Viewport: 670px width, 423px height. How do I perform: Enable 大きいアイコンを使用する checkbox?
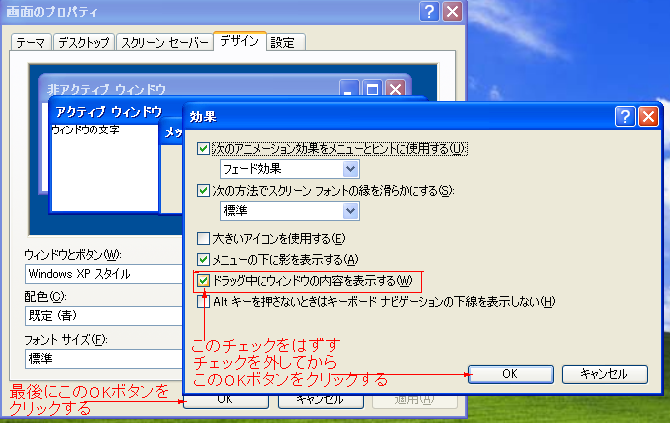click(205, 239)
